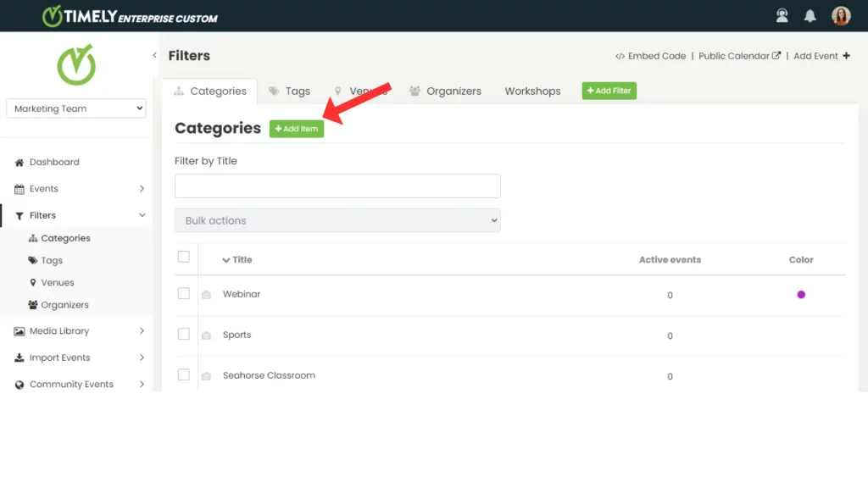The image size is (868, 488).
Task: Click the Filters label in sidebar
Action: pos(42,215)
